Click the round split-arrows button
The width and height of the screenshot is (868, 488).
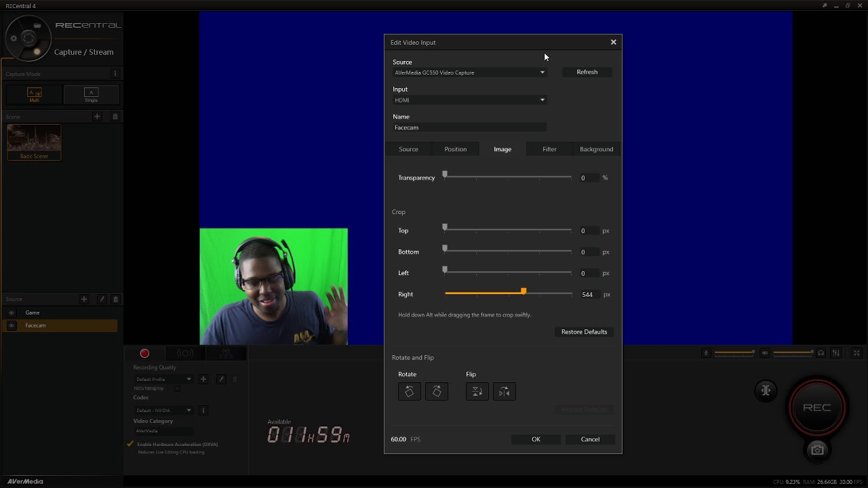766,390
